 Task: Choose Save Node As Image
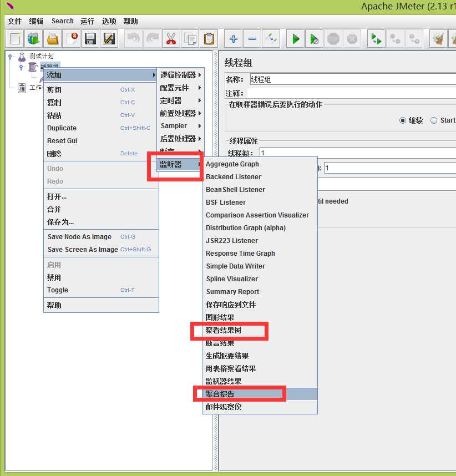[x=101, y=237]
